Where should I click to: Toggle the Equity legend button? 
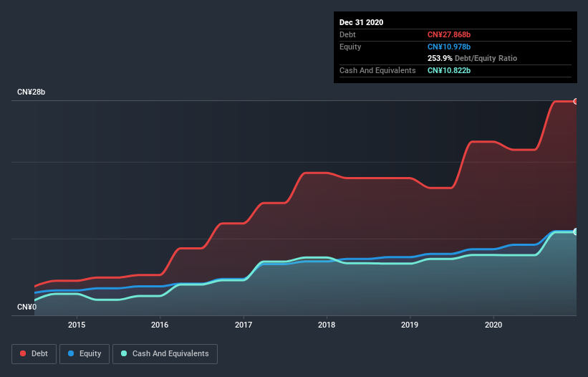(85, 354)
